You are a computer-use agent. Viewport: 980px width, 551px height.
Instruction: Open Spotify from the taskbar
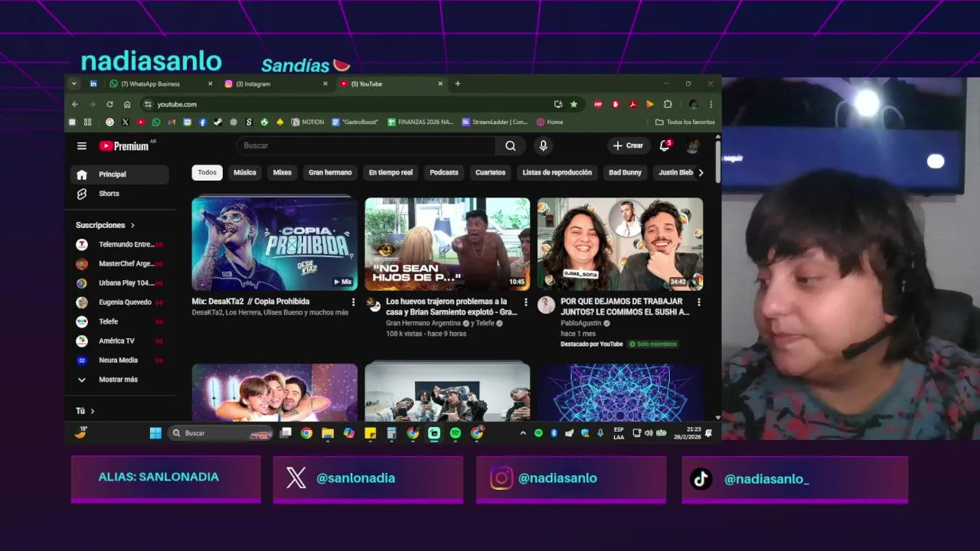pos(456,433)
